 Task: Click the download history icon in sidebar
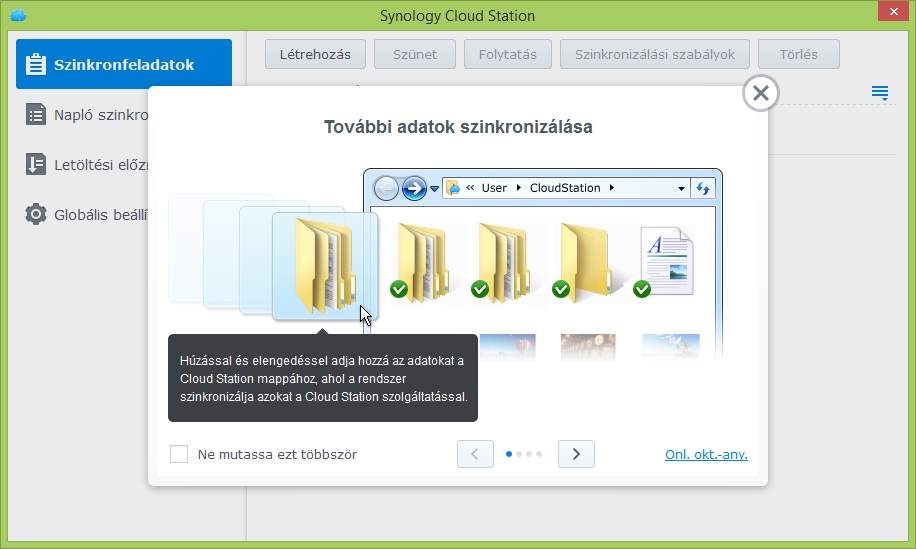(36, 165)
